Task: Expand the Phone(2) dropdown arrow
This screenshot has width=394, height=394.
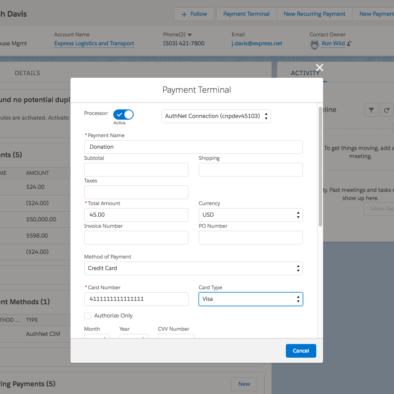Action: click(190, 35)
